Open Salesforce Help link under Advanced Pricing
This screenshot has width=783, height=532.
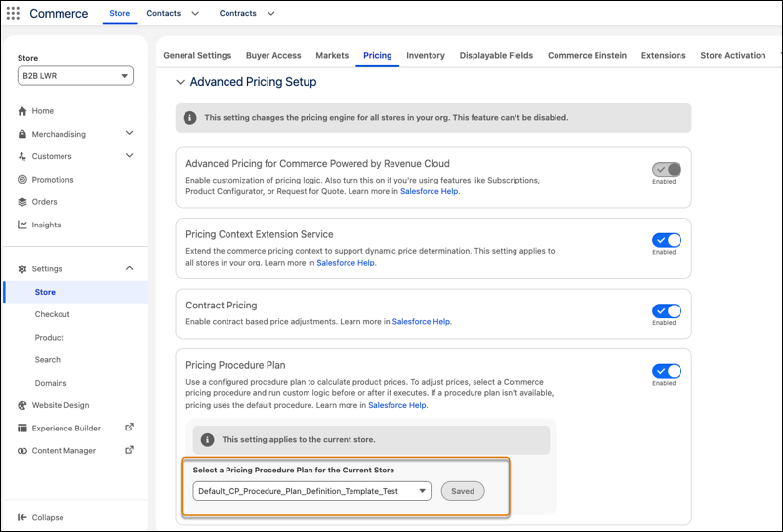(x=429, y=191)
